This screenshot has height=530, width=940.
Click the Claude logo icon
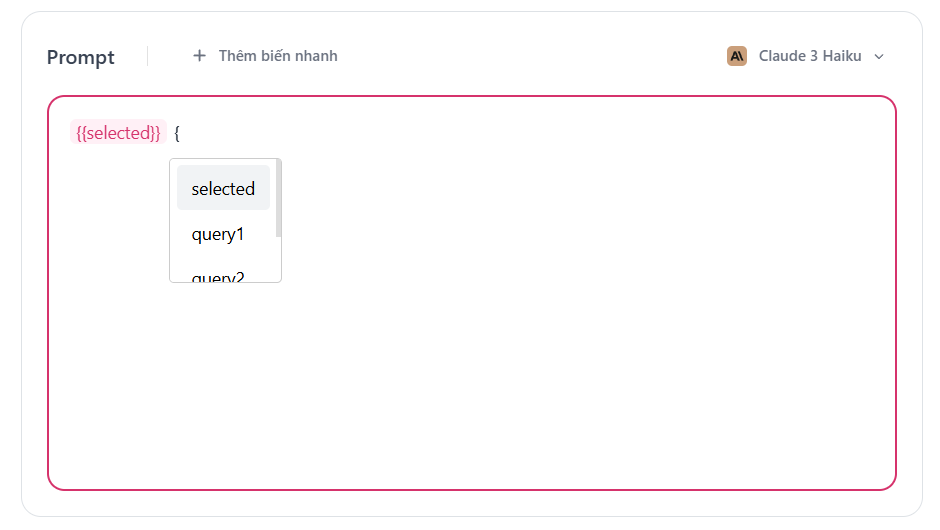[x=737, y=56]
